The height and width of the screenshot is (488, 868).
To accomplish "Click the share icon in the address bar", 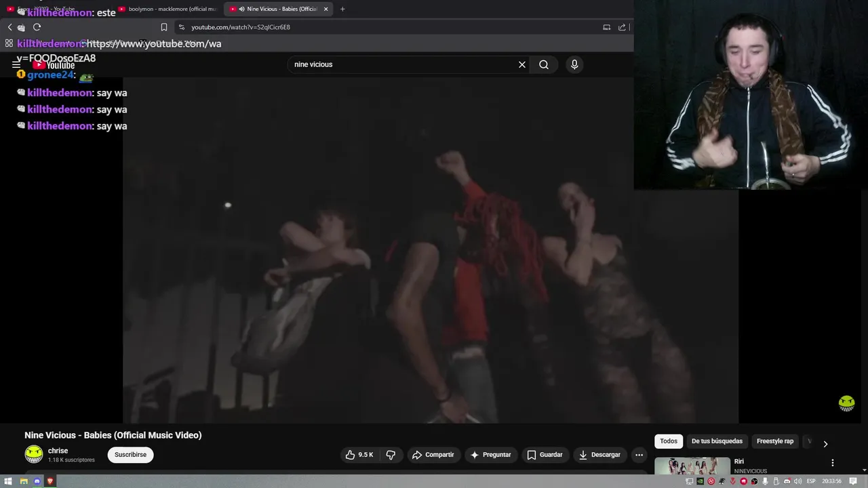I will (622, 27).
